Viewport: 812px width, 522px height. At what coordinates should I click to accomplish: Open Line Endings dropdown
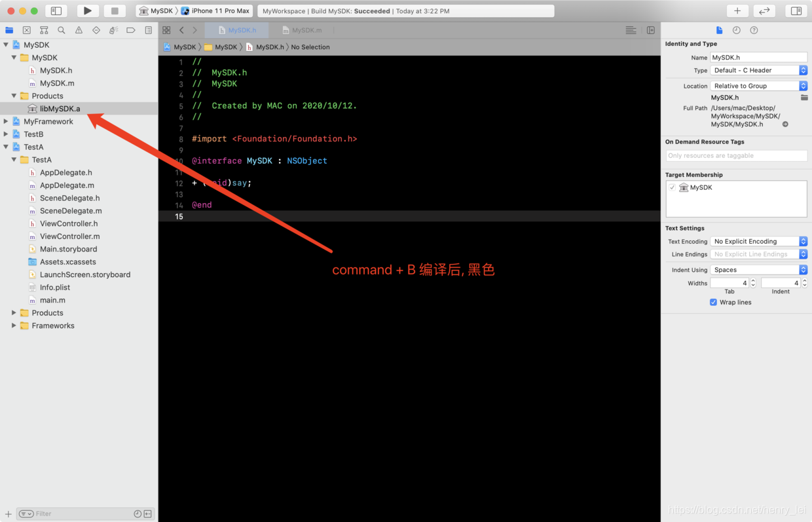[759, 254]
